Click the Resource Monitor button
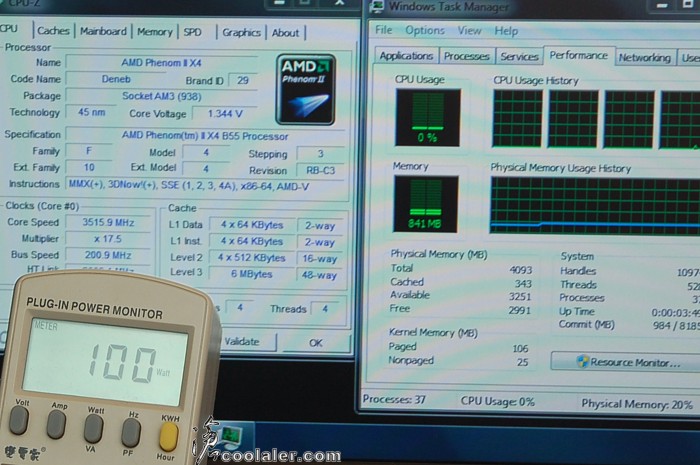Image resolution: width=700 pixels, height=465 pixels. pyautogui.click(x=625, y=362)
